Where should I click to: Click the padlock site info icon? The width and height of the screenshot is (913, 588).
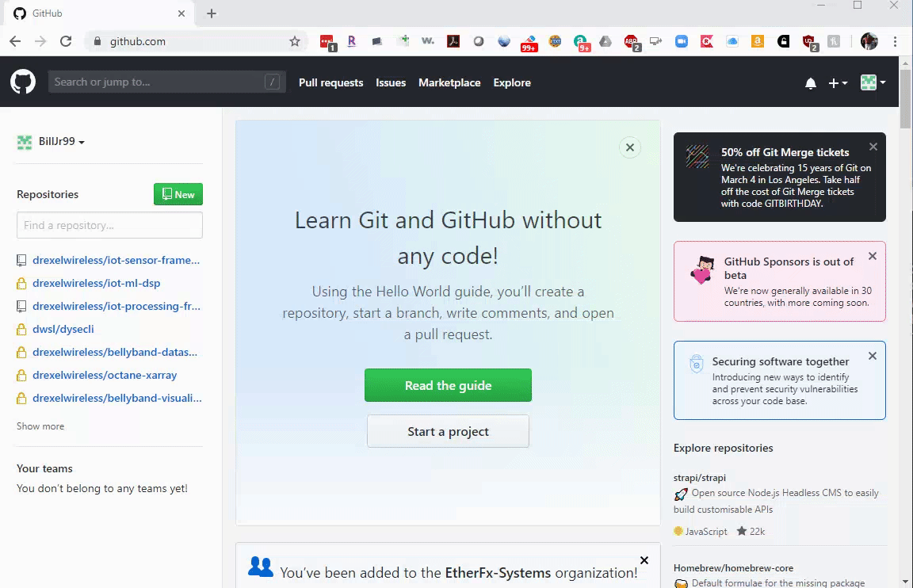(97, 41)
